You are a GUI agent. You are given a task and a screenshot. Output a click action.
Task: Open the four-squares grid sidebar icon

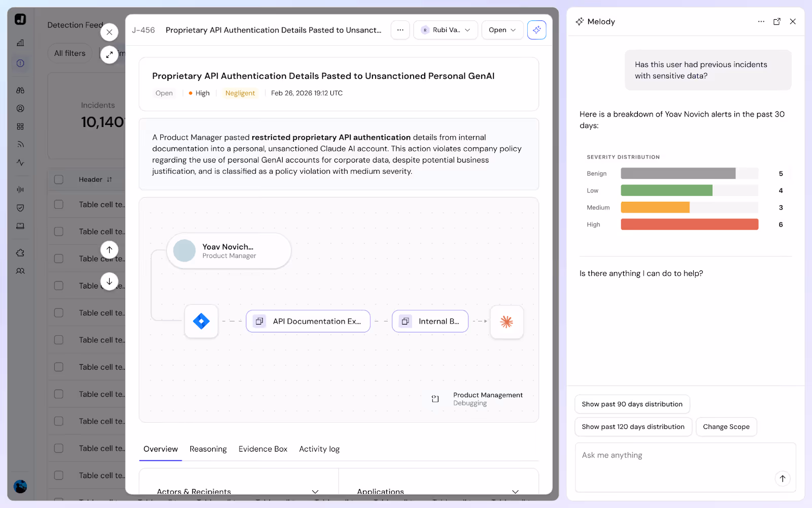[20, 126]
